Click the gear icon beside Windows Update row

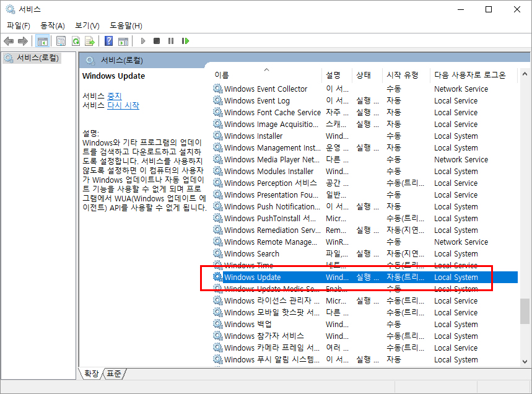click(217, 277)
